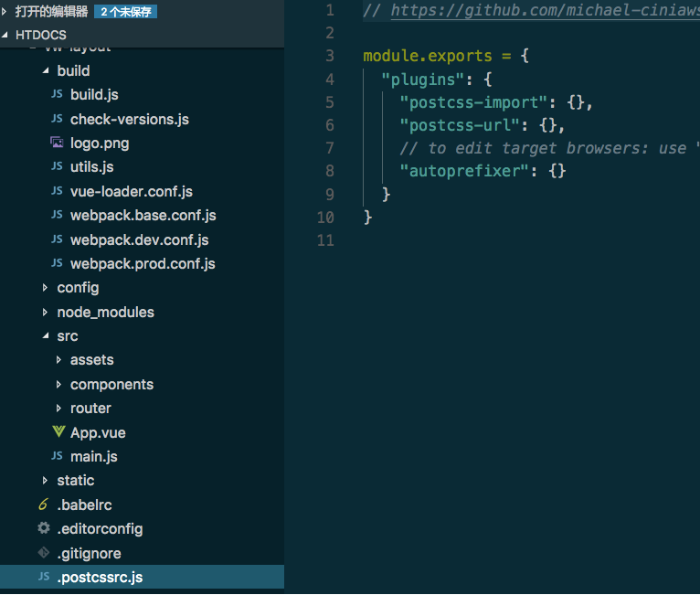This screenshot has width=700, height=595.
Task: Click the gear icon next to .editorconfig
Action: [x=44, y=528]
